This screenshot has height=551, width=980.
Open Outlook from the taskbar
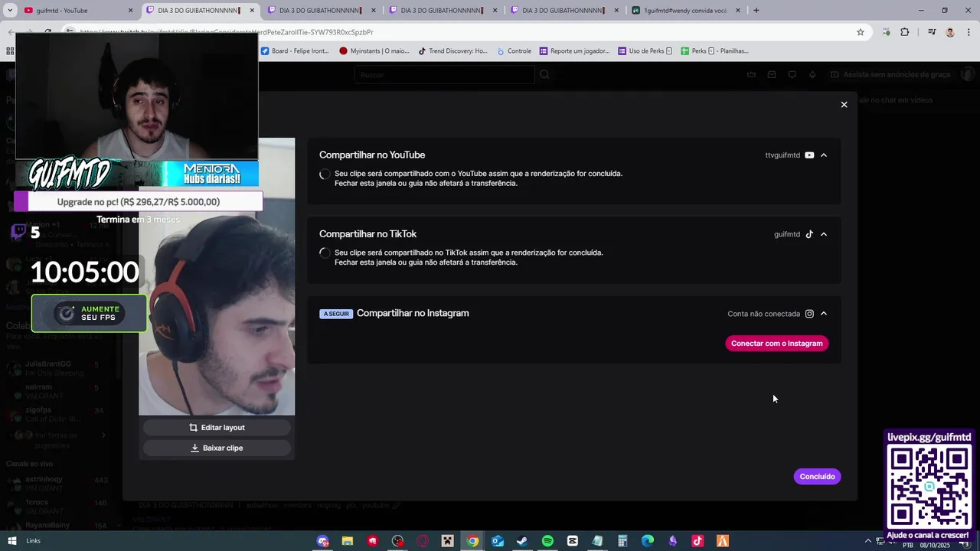point(498,541)
